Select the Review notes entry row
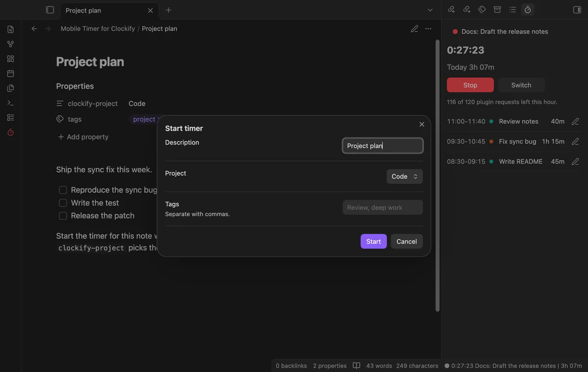 point(513,121)
